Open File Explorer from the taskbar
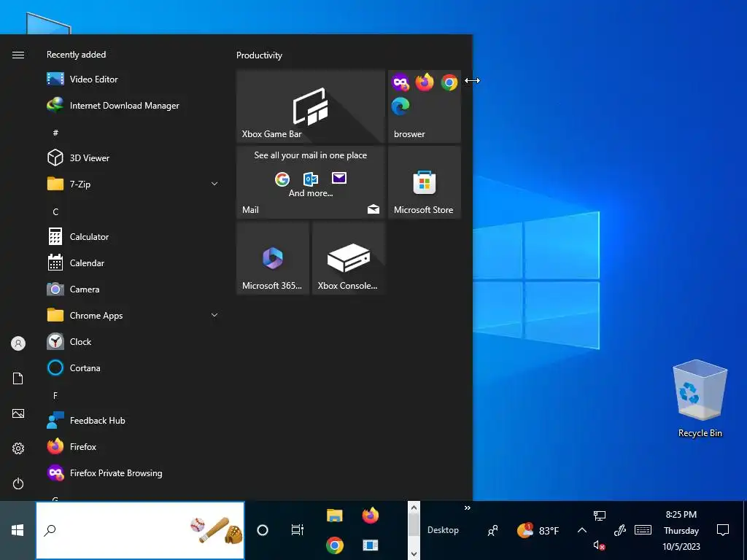Viewport: 747px width, 560px height. [335, 516]
